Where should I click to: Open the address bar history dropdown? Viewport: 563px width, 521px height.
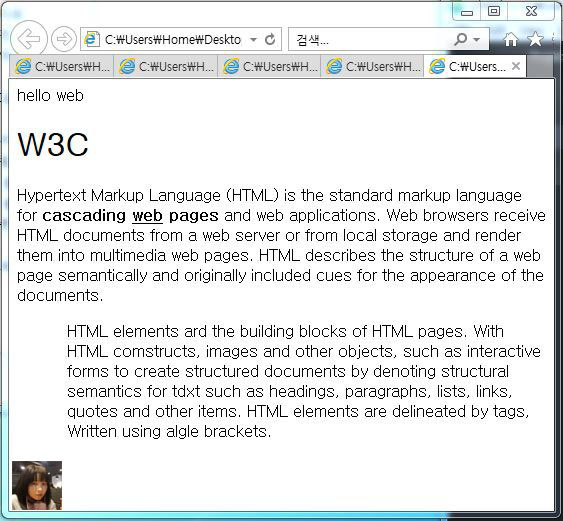[x=253, y=39]
